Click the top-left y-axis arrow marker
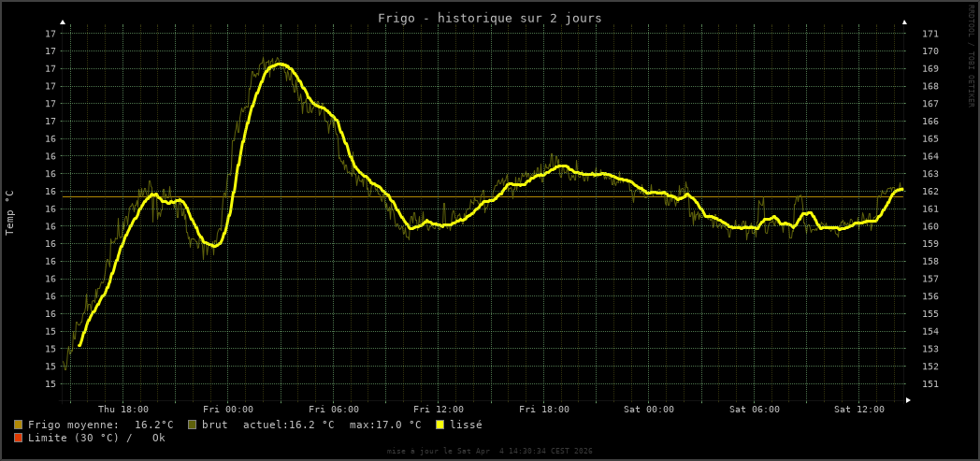The width and height of the screenshot is (980, 461). pos(63,22)
